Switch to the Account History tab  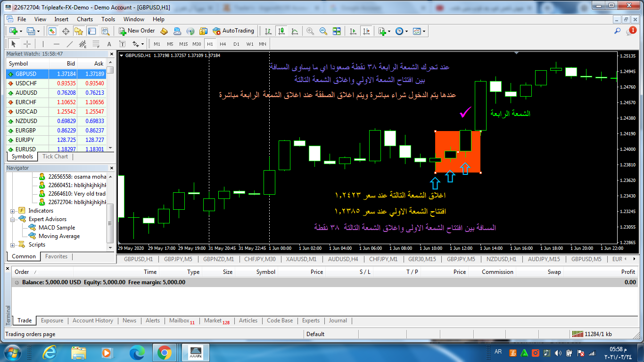coord(92,321)
